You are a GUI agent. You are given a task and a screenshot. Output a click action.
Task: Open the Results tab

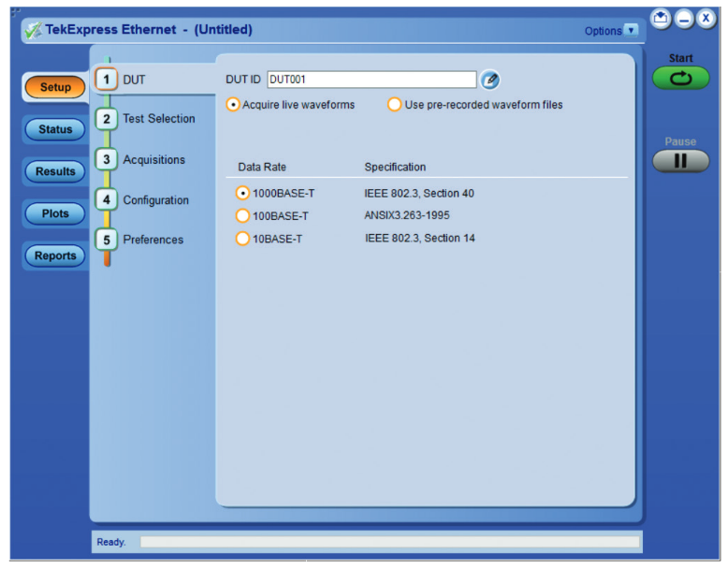tap(55, 171)
